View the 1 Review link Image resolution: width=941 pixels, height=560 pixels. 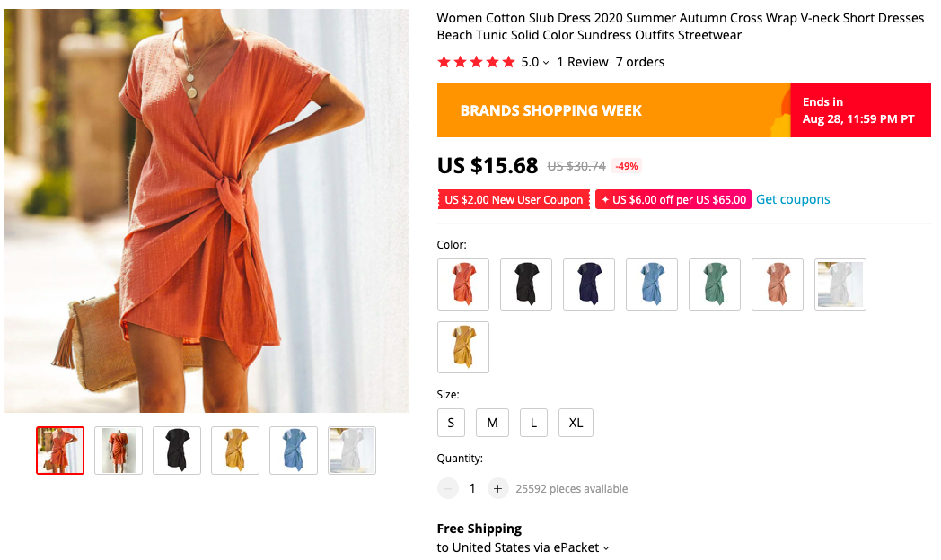click(x=583, y=62)
